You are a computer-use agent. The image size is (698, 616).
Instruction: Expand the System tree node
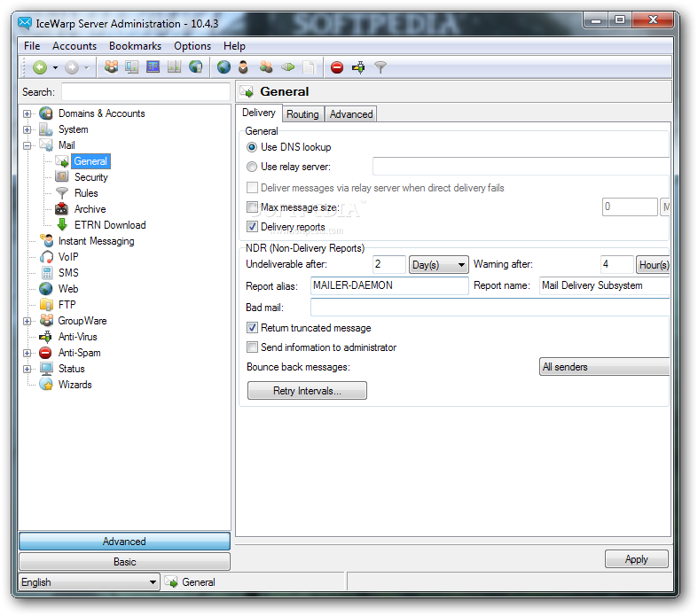tap(27, 130)
